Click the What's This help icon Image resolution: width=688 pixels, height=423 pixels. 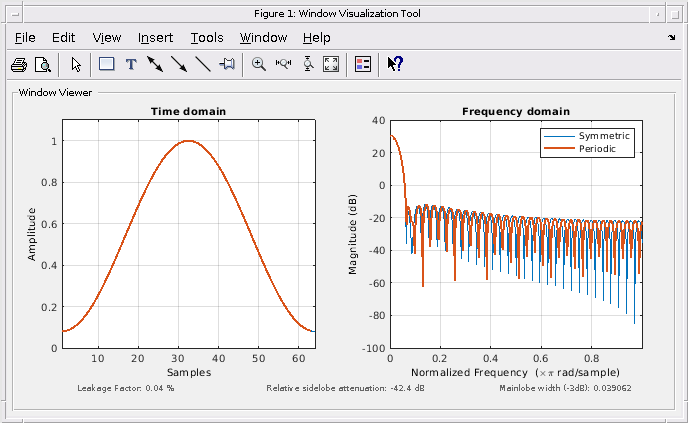coord(395,64)
